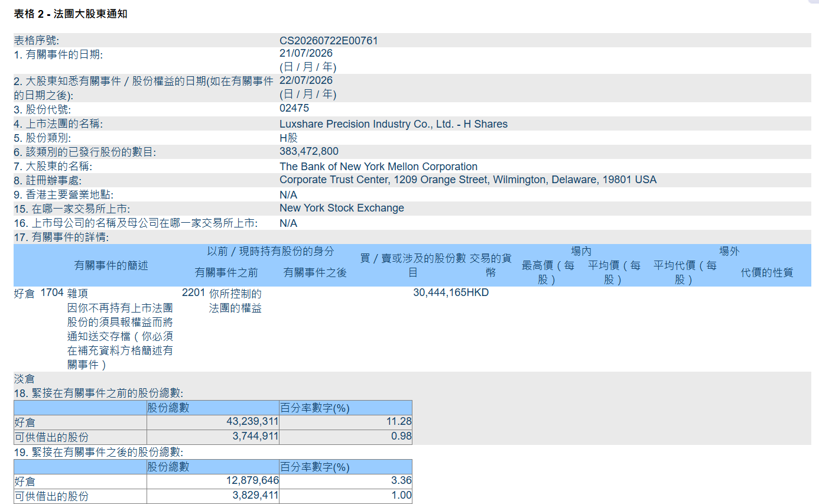819x504 pixels.
Task: Select long position total 12,879,646 after event
Action: click(252, 481)
